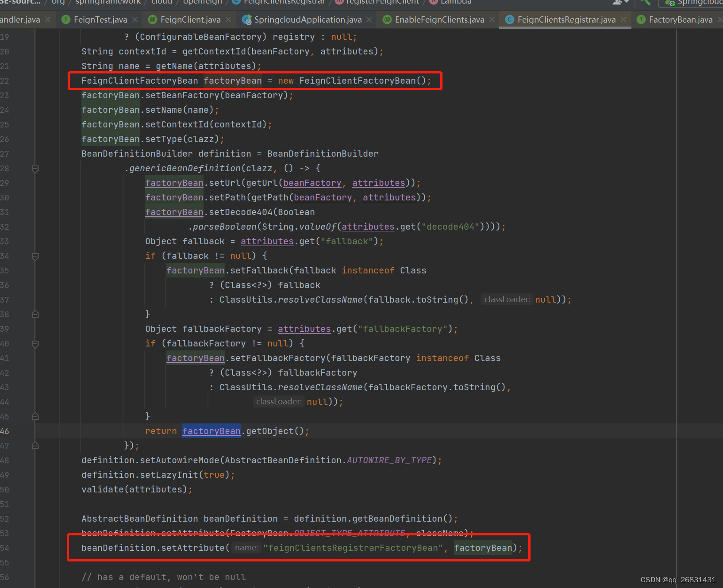Close the FeignClient.java tab
This screenshot has width=723, height=588.
228,20
